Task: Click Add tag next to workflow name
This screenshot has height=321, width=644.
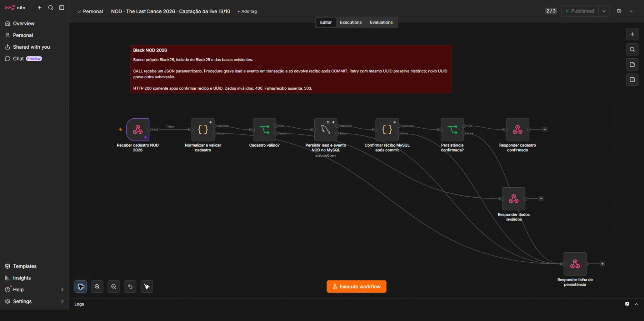Action: (247, 11)
